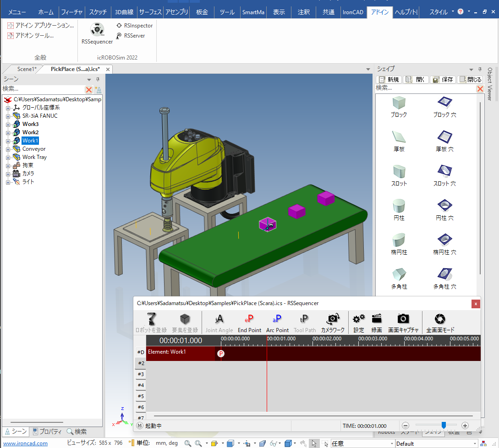Open the カメラワーク camera work tool
The width and height of the screenshot is (499, 448).
click(332, 322)
